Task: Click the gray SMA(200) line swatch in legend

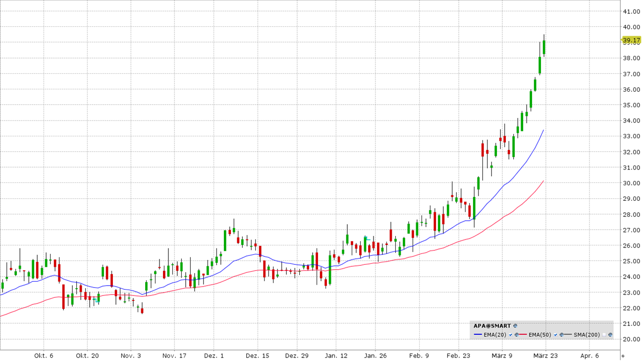Action: pyautogui.click(x=568, y=335)
